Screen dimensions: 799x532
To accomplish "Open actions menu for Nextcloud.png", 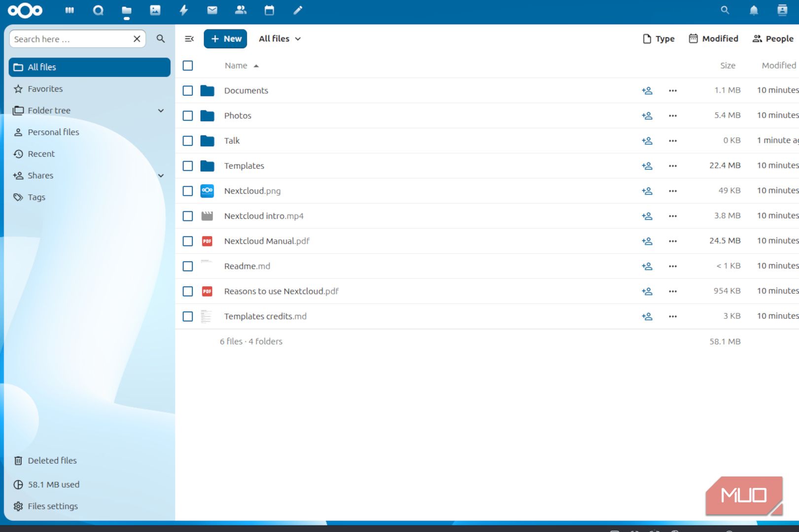I will coord(673,191).
